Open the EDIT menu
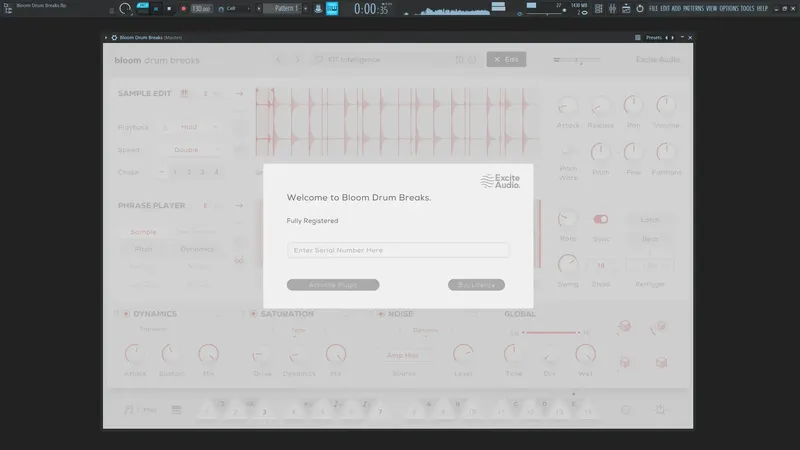This screenshot has width=800, height=450. [665, 9]
